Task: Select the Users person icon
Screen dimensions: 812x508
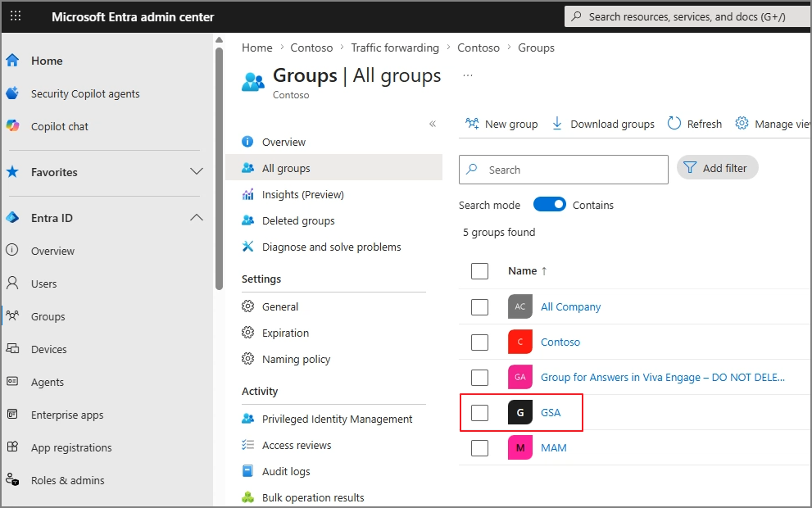Action: [x=12, y=283]
